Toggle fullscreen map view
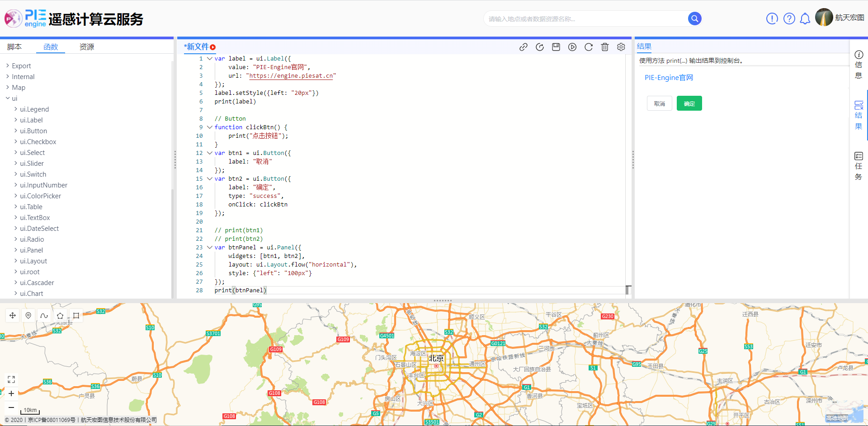The image size is (868, 426). tap(11, 379)
